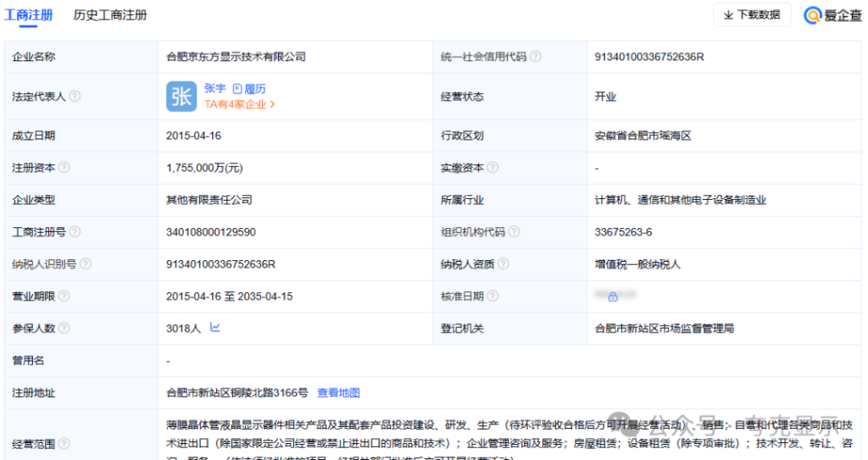Viewport: 868px width, 460px height.
Task: Click the 张 avatar icon
Action: coord(181,97)
